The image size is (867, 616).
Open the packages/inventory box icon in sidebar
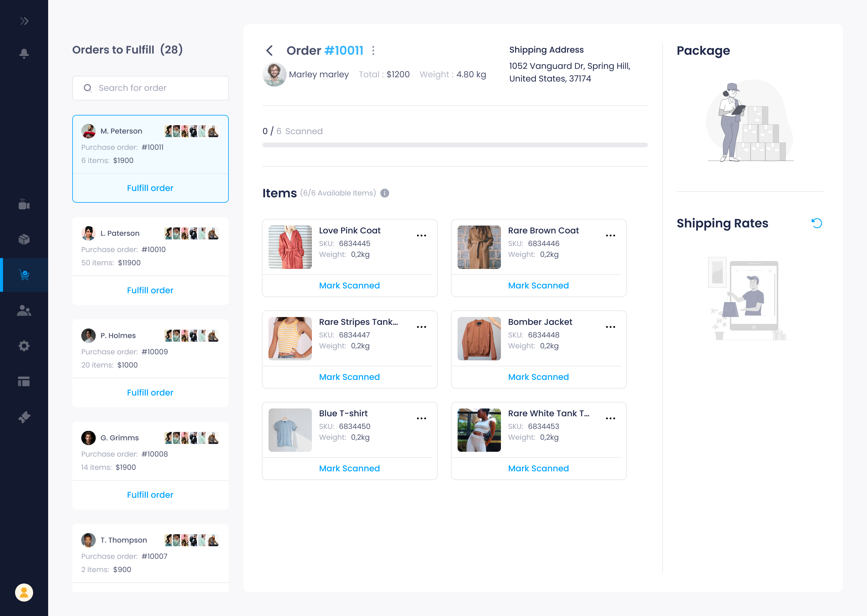(x=24, y=239)
